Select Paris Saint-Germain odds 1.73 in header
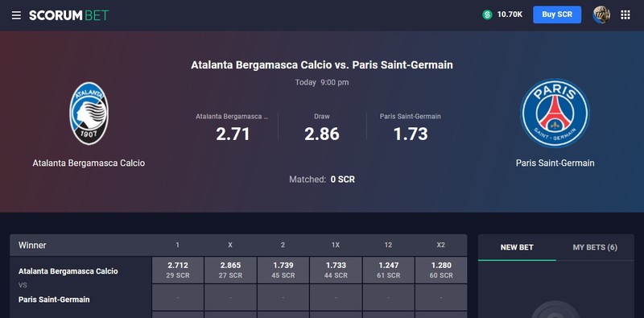Screen dimensions: 644x318 point(411,134)
